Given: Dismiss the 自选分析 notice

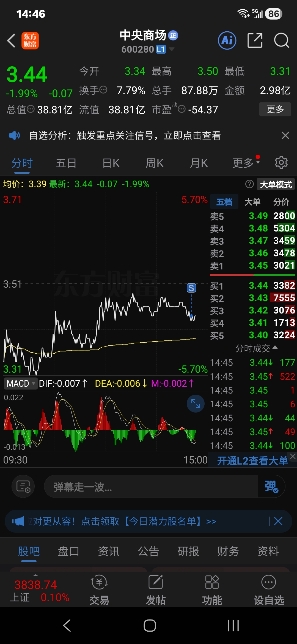Looking at the screenshot, I should (x=285, y=135).
